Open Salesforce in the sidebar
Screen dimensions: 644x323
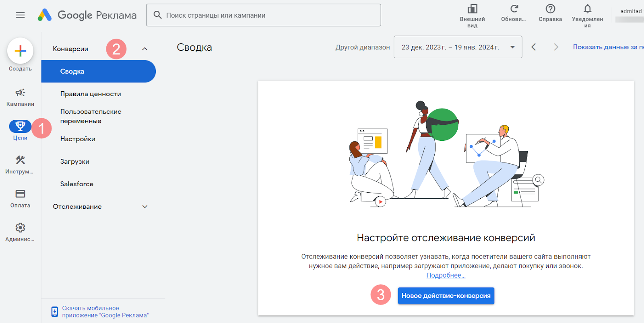77,184
